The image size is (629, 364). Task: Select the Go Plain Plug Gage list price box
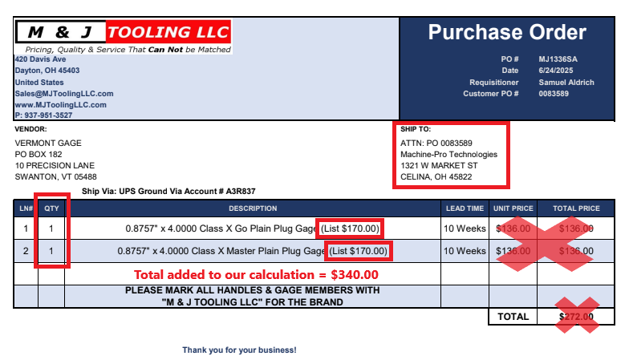point(350,229)
